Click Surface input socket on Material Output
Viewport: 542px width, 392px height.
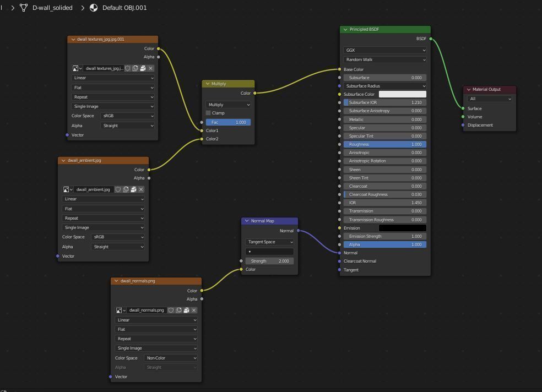pyautogui.click(x=463, y=108)
